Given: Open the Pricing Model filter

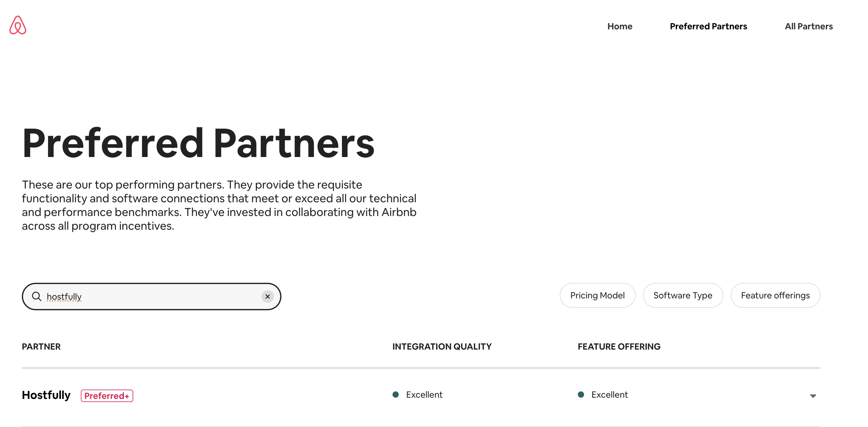Looking at the screenshot, I should [597, 295].
